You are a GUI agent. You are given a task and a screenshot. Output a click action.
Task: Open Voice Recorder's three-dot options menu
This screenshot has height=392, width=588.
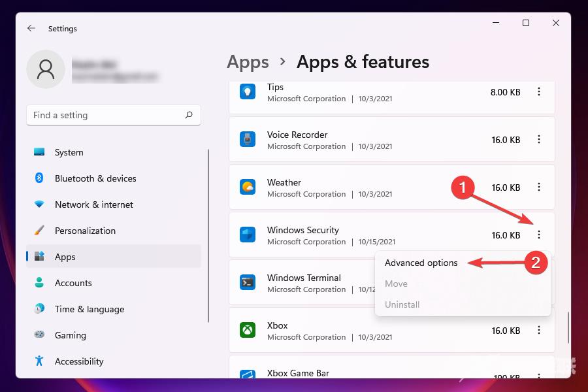pos(539,139)
